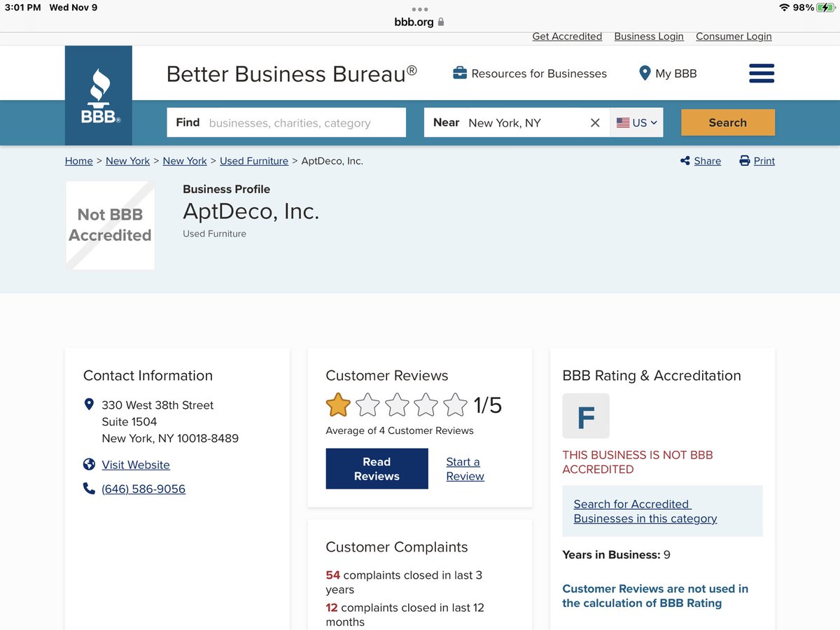Click the Years in Business: 9 text
The image size is (840, 630).
click(x=616, y=555)
